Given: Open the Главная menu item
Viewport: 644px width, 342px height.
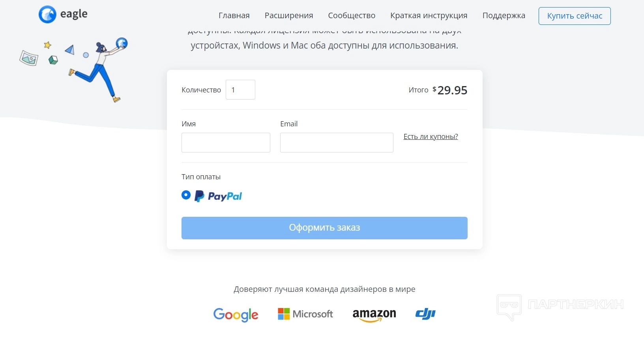Looking at the screenshot, I should pos(234,16).
